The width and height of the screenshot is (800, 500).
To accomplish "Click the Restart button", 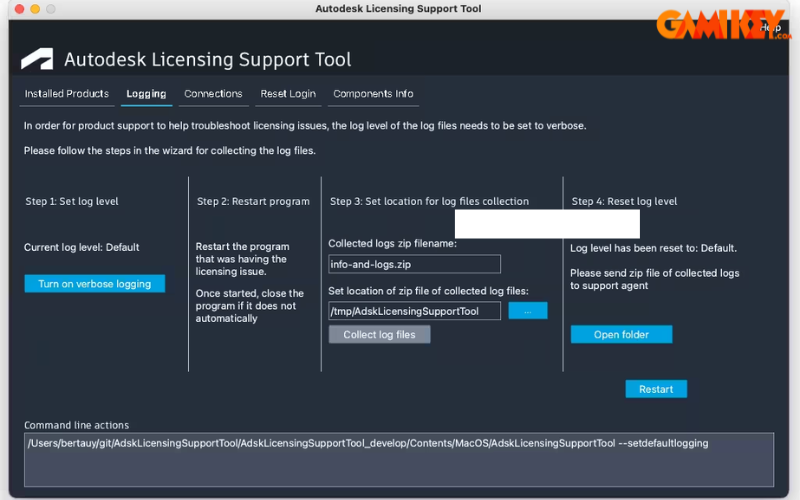I will [x=656, y=389].
